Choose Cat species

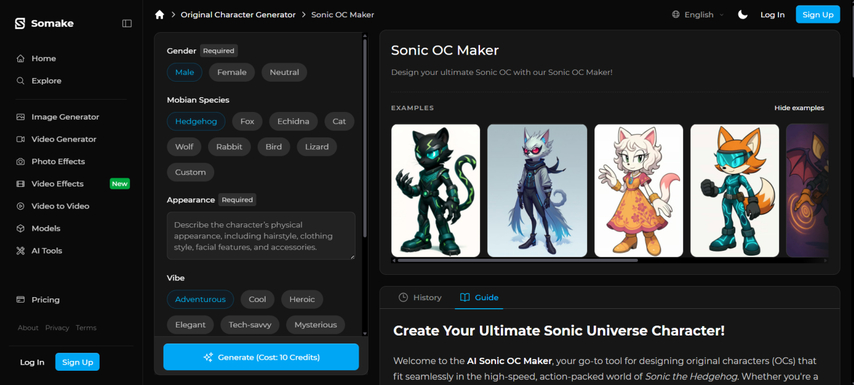coord(339,121)
